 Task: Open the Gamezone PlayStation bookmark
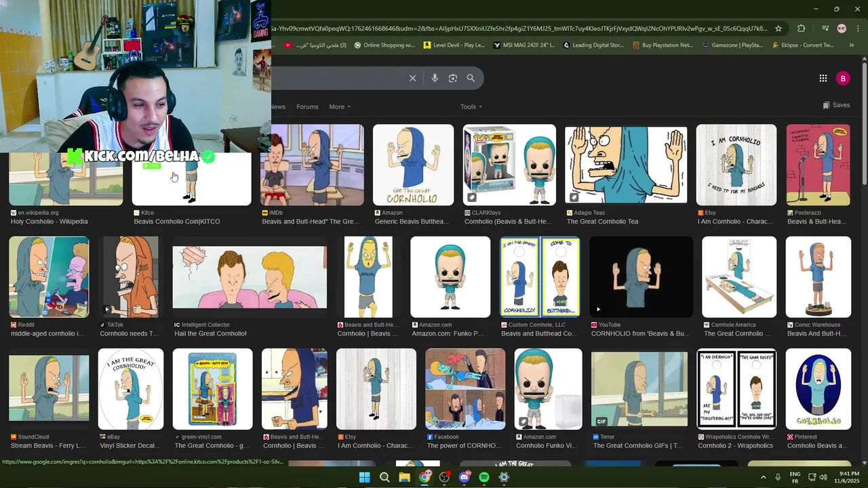pyautogui.click(x=732, y=45)
